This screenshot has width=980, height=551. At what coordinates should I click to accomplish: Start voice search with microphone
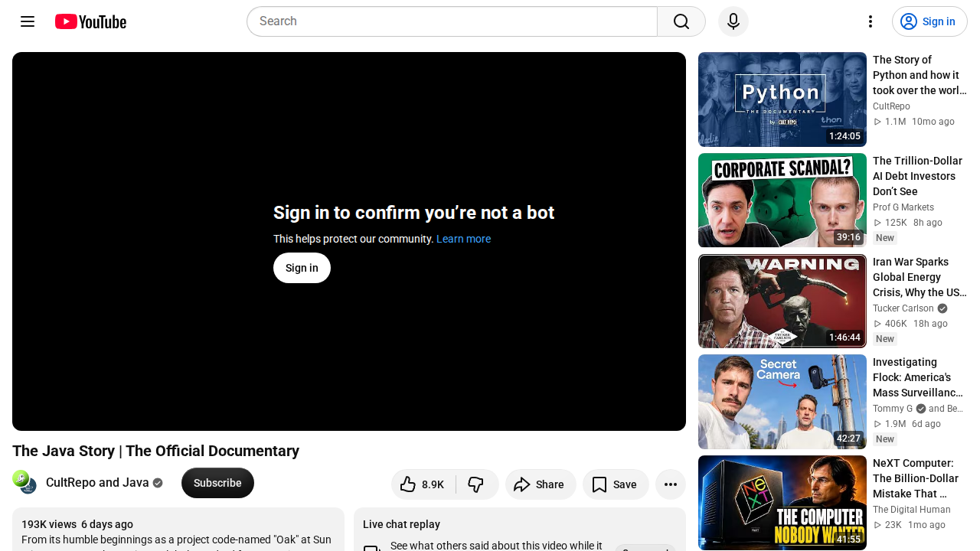(733, 21)
